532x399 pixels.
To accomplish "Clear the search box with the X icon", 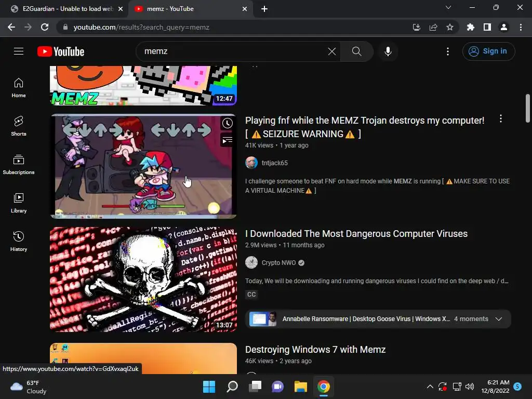I will click(x=332, y=51).
